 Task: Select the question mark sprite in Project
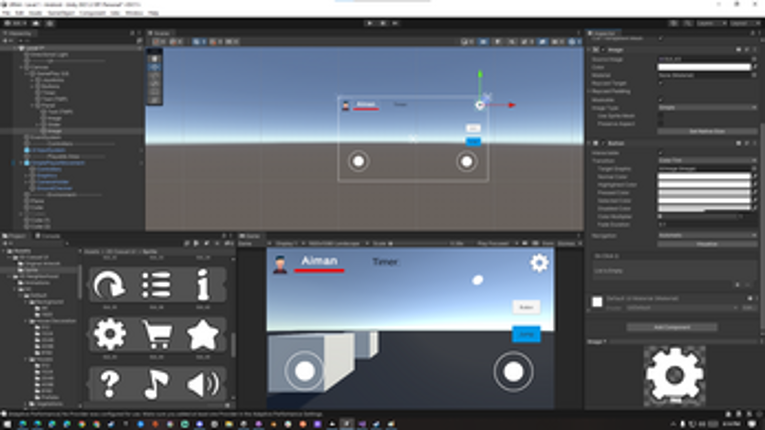coord(109,384)
